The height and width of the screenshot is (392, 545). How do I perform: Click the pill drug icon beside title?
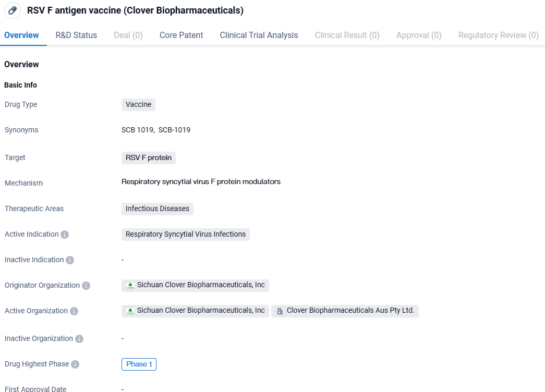[13, 10]
